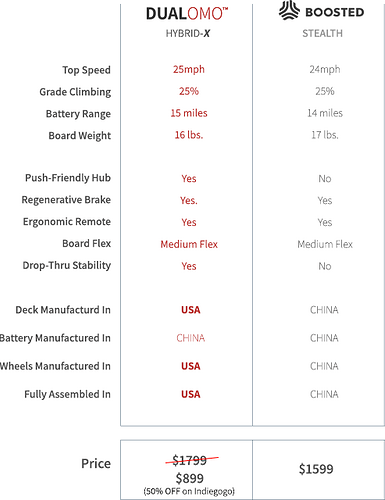Screen dimensions: 385x500
Task: Click the Battery Range row label
Action: 78,114
